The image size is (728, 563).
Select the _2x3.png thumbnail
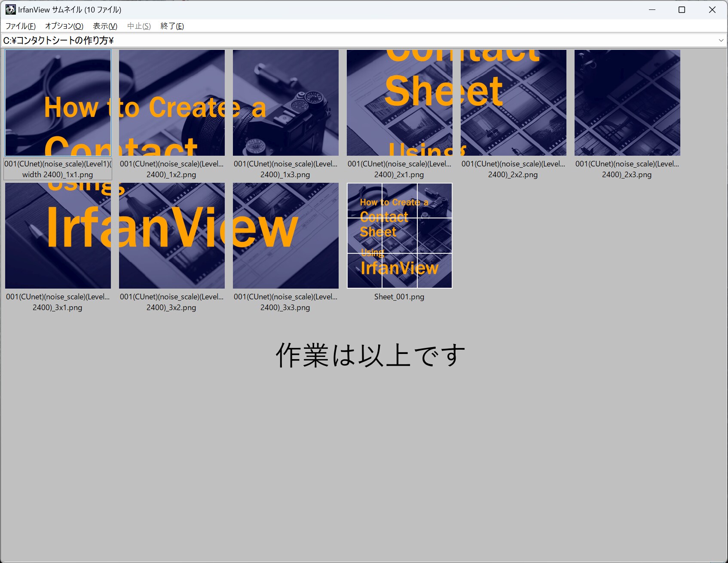point(627,103)
